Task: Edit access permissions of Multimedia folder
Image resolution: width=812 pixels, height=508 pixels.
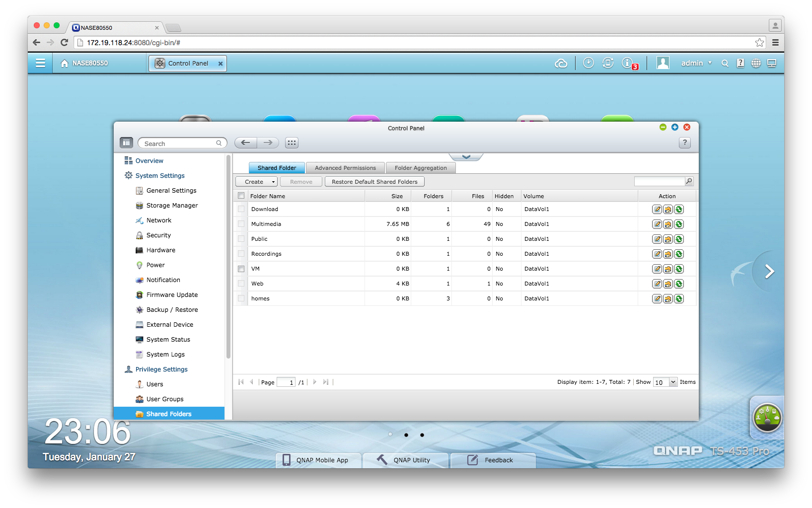Action: point(668,224)
